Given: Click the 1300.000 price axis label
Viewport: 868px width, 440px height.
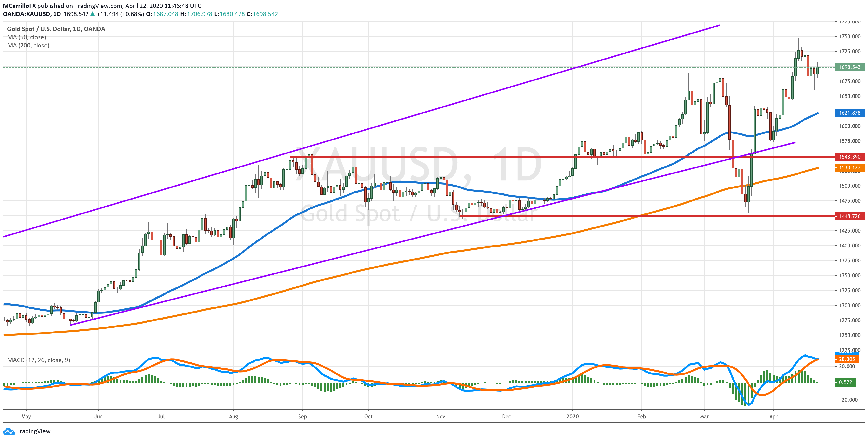Looking at the screenshot, I should click(849, 305).
